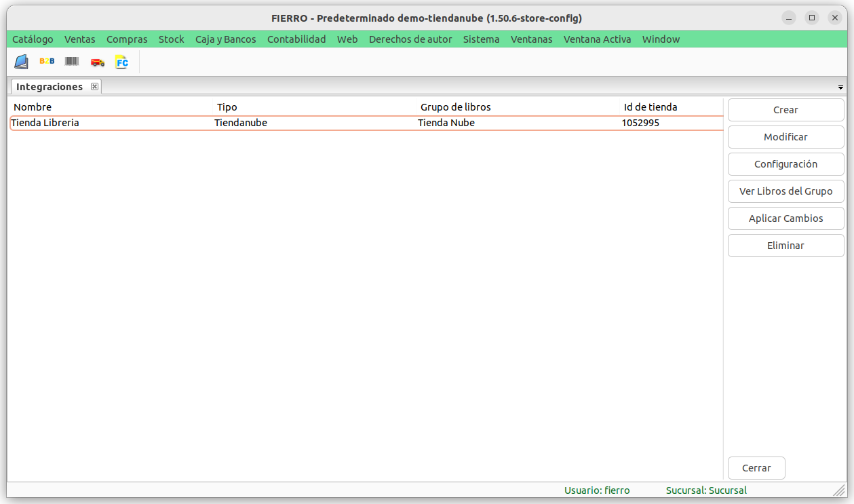Click Ver Libros del Grupo button
The width and height of the screenshot is (854, 504).
[x=785, y=191]
